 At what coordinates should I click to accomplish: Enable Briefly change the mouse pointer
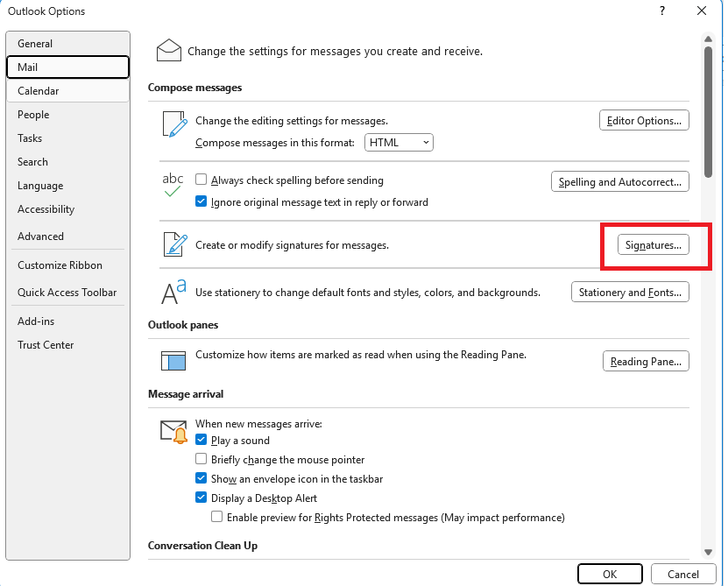(x=201, y=459)
